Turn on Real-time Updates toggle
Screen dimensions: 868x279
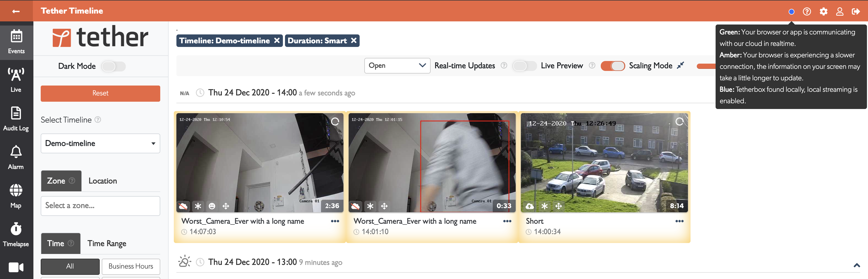click(x=524, y=66)
